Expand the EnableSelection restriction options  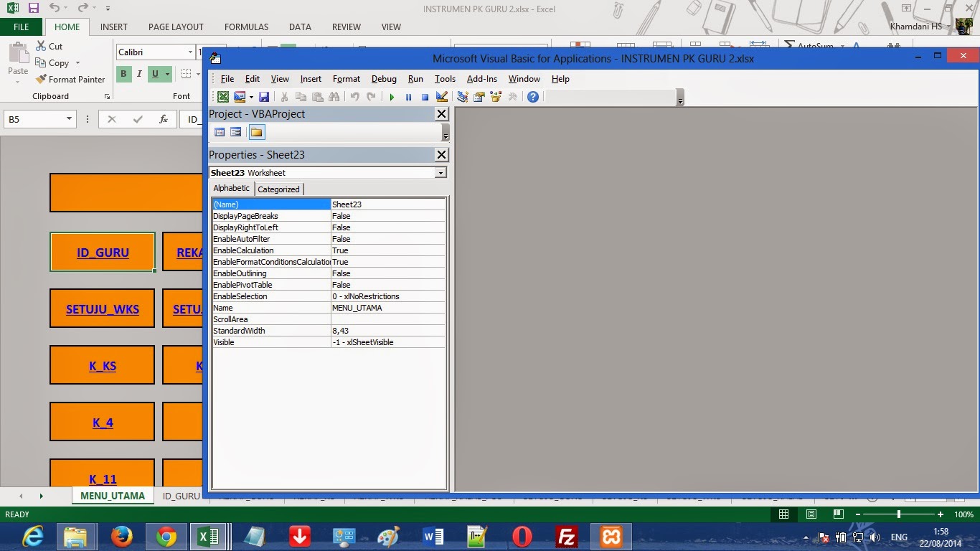(x=387, y=296)
